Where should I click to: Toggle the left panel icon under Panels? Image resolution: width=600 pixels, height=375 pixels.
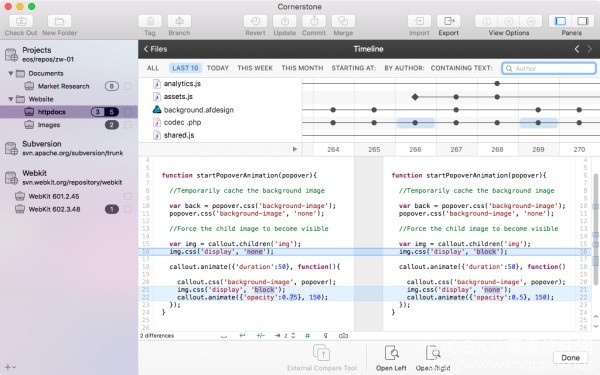tap(560, 21)
